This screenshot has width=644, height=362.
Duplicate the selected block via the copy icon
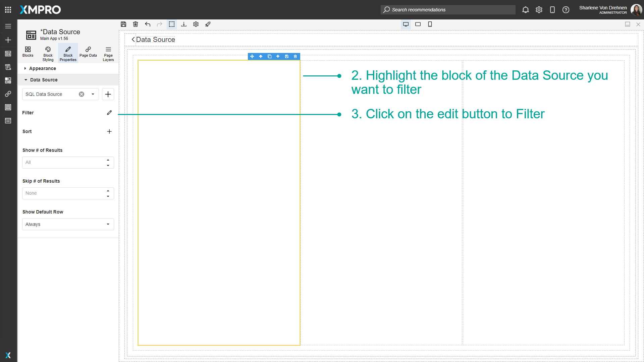pos(270,56)
